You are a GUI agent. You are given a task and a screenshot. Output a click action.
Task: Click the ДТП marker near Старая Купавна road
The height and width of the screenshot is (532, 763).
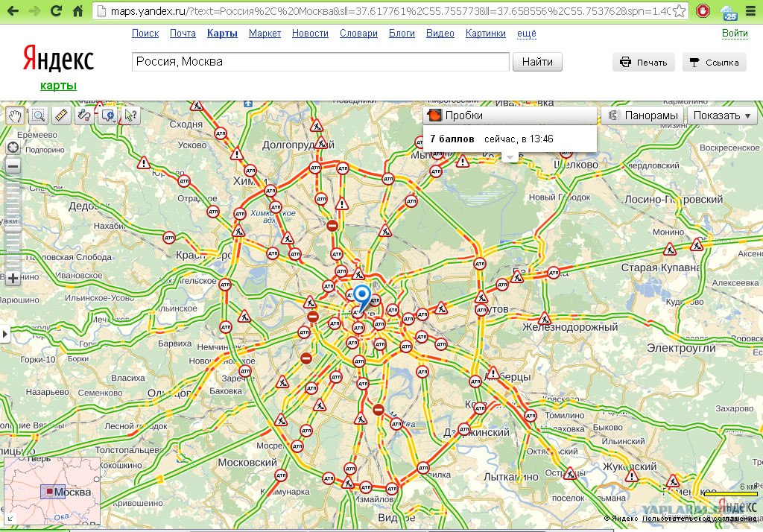point(554,273)
